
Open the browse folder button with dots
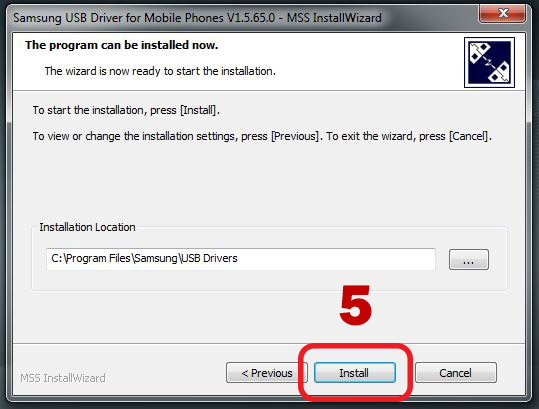(x=469, y=259)
